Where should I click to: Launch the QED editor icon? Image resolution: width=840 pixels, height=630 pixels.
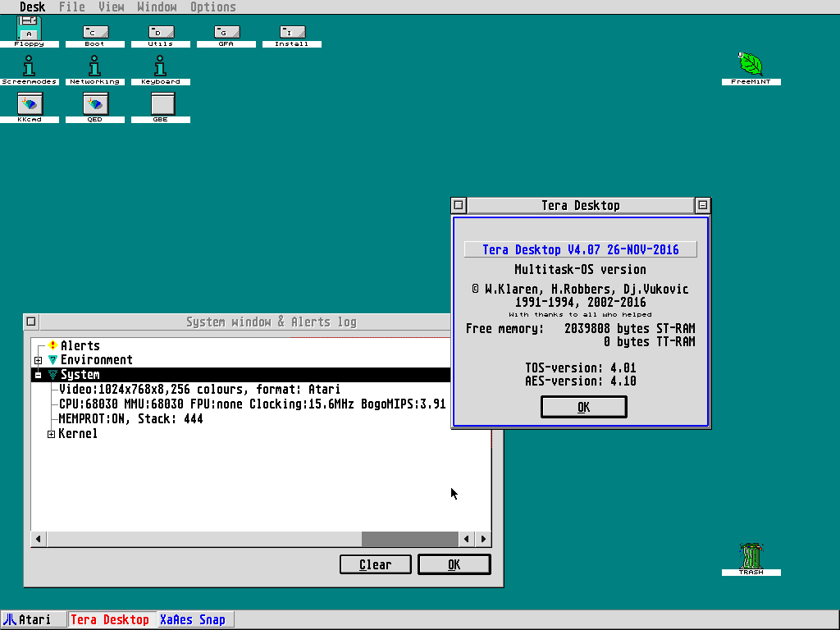click(95, 103)
